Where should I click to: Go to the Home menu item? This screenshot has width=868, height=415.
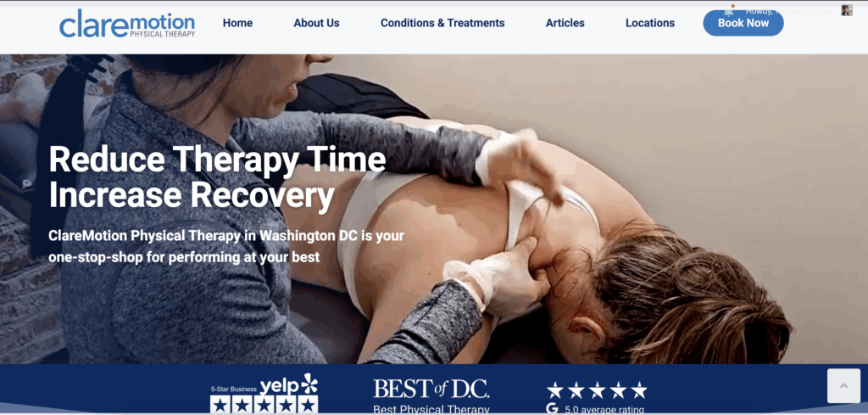(x=237, y=23)
